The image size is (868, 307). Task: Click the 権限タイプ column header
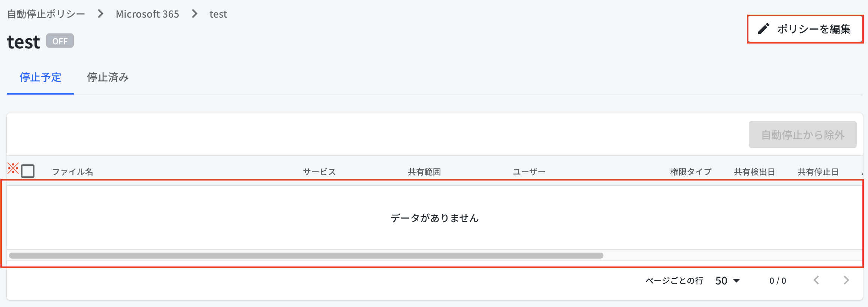[x=691, y=172]
